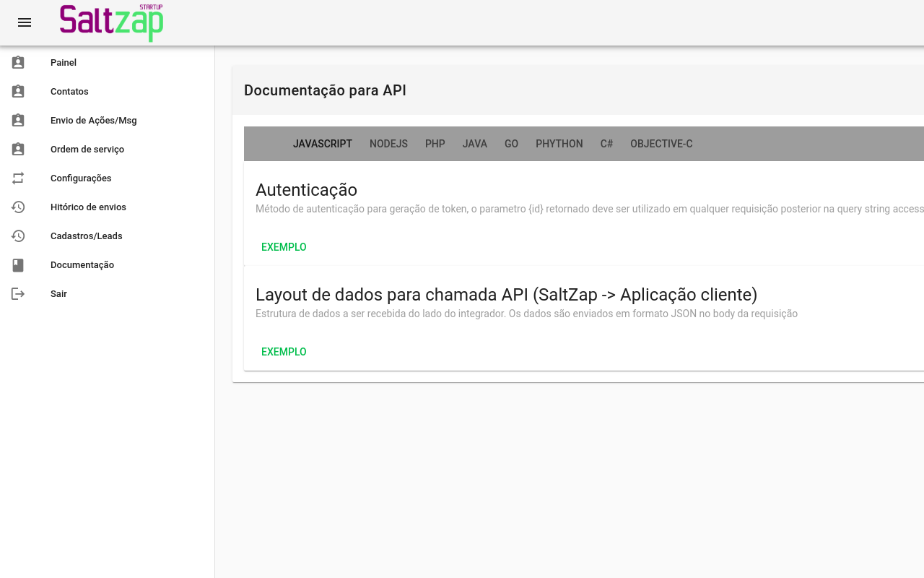The image size is (924, 578).
Task: Click the Hitórico de envios clock icon
Action: click(18, 207)
